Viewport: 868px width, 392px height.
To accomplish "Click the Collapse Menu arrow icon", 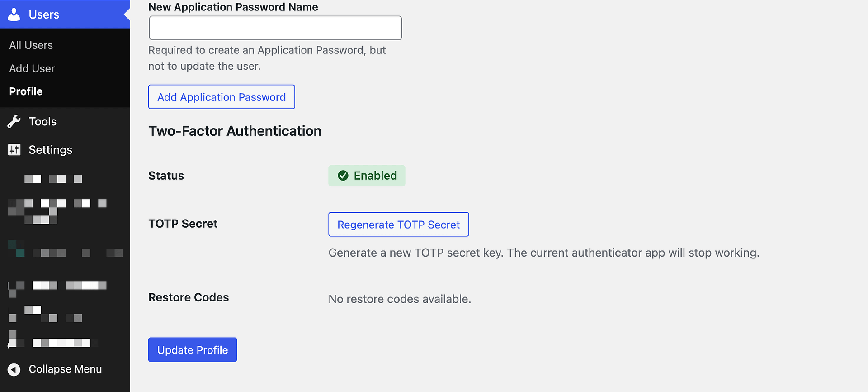I will click(14, 369).
